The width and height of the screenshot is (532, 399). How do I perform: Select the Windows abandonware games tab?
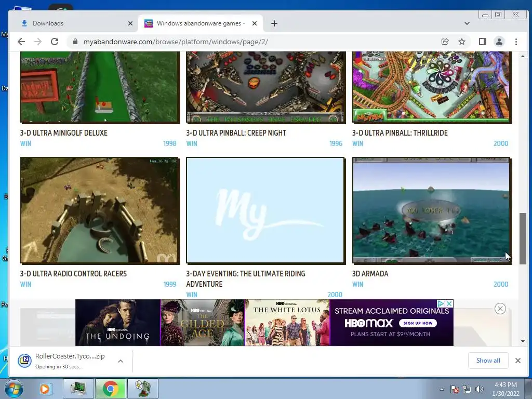pyautogui.click(x=200, y=23)
